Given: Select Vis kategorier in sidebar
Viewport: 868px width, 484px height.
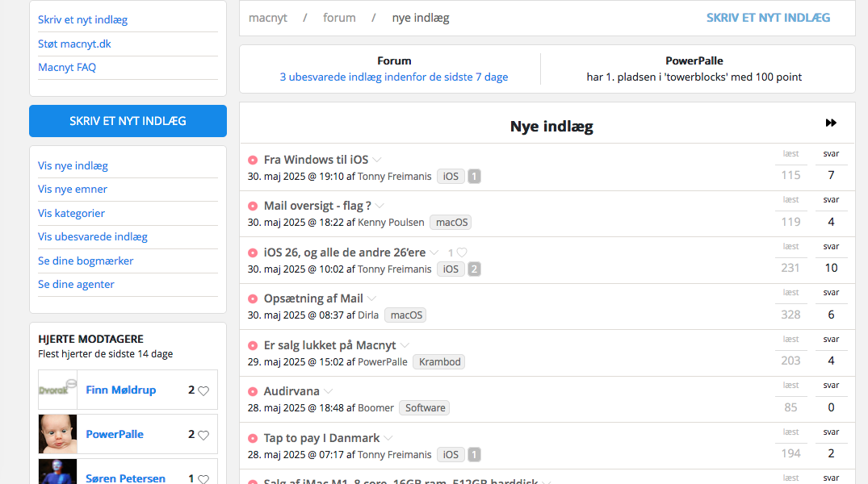Looking at the screenshot, I should (x=71, y=214).
